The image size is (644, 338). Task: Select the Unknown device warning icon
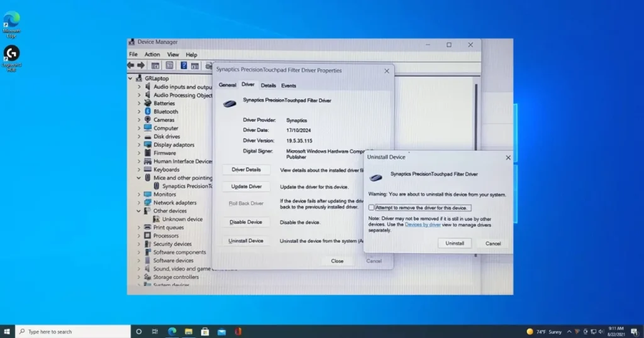coord(156,219)
